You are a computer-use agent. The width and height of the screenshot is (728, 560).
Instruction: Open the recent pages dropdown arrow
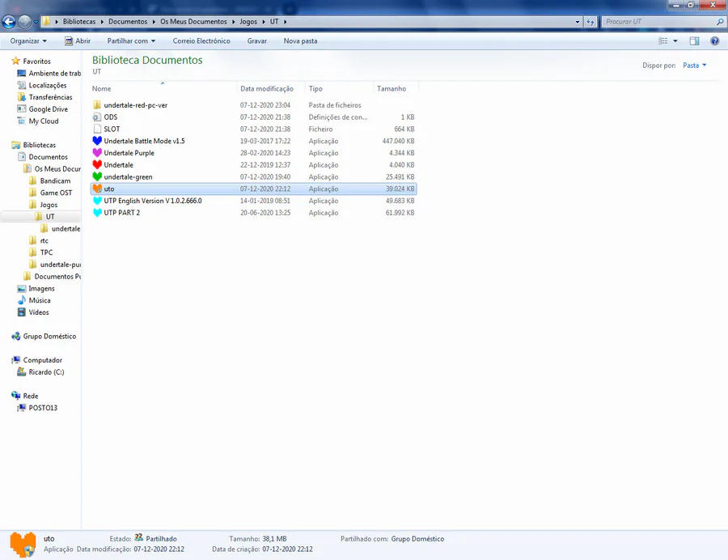coord(36,22)
